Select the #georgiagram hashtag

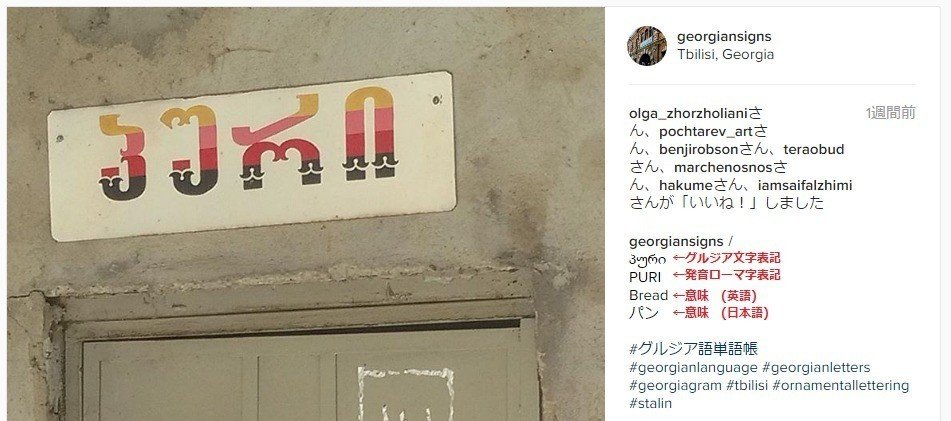click(676, 386)
